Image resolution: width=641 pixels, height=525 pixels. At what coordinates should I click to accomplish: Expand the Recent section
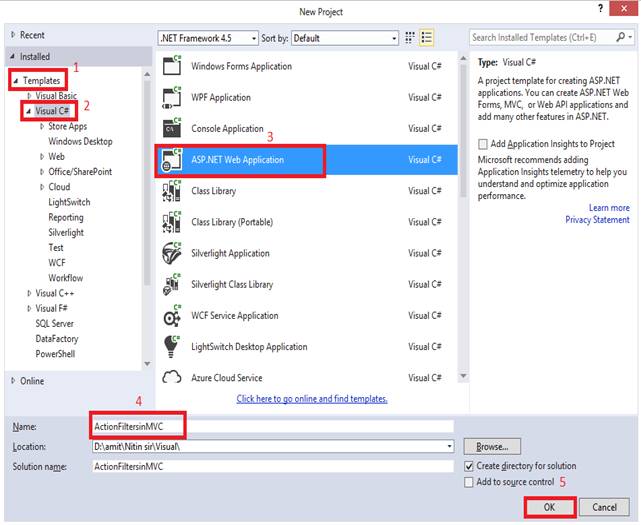[13, 35]
